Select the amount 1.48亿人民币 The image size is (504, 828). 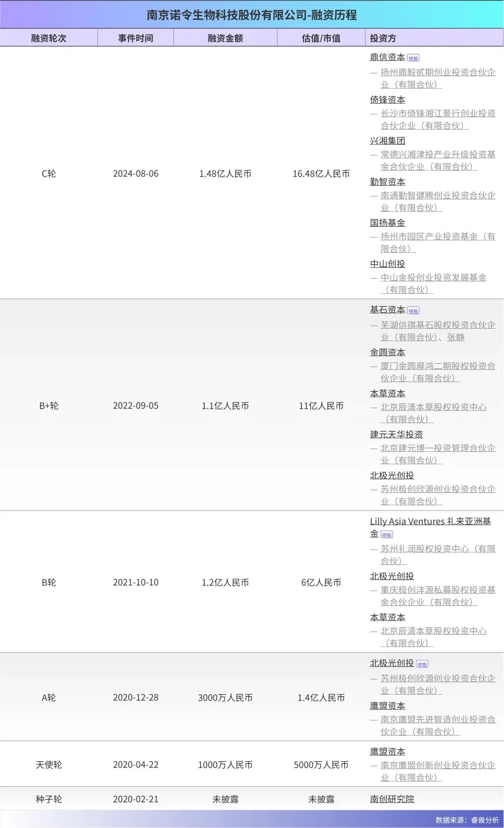(225, 174)
